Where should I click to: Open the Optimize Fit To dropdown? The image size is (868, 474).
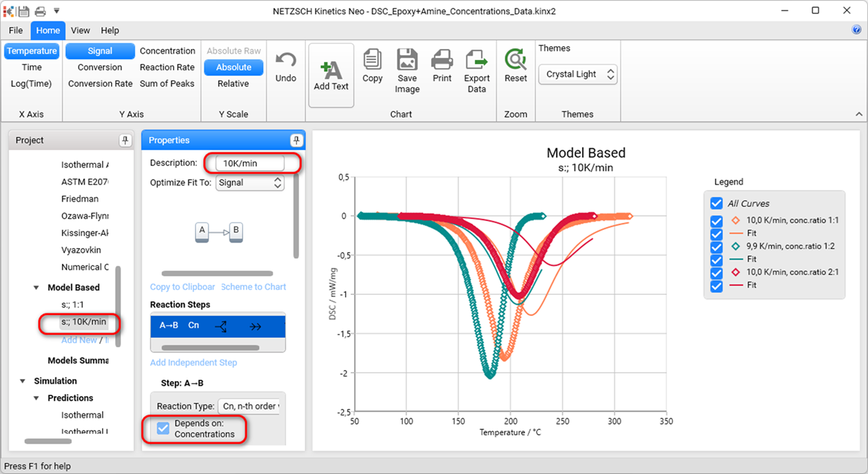tap(278, 182)
